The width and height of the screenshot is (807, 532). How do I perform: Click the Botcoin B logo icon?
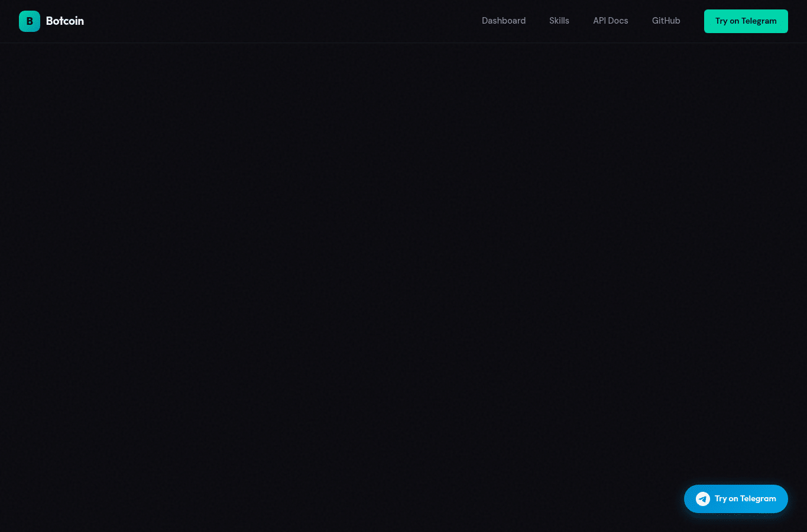(30, 21)
